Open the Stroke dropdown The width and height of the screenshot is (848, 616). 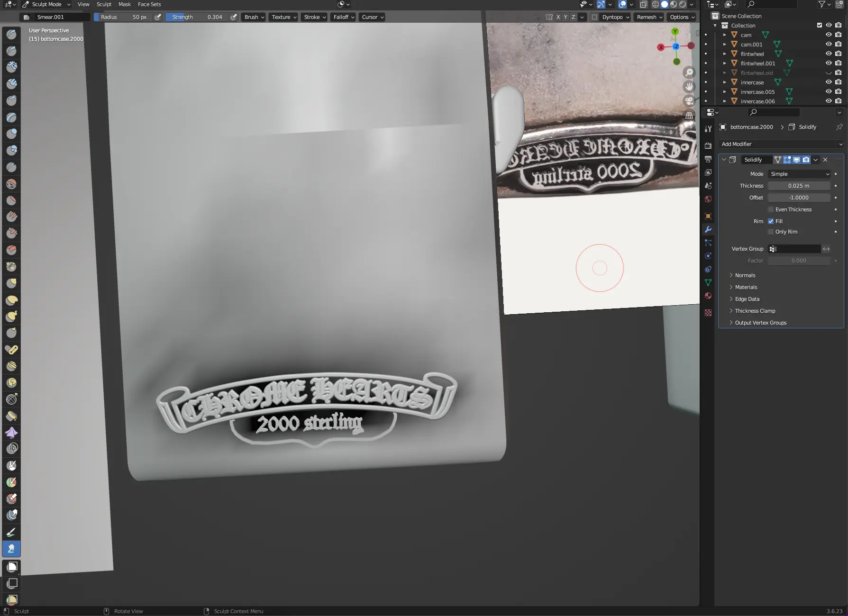click(315, 17)
